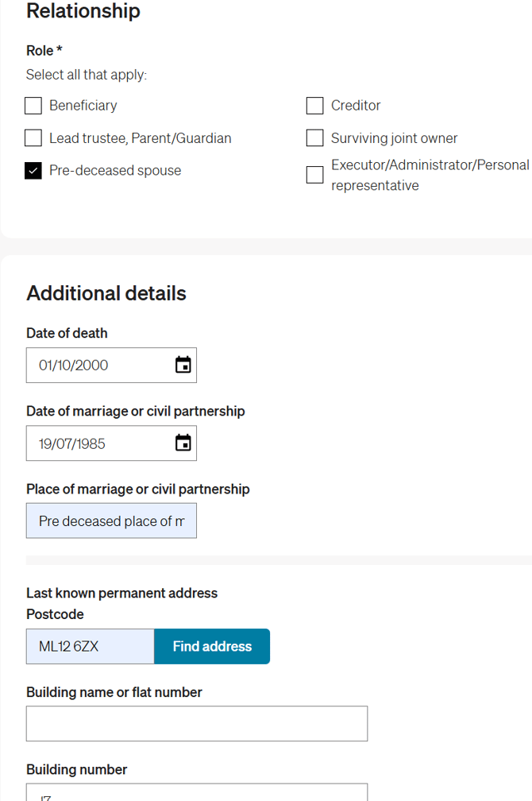Click the Lead trustee, Parent/Guardian label
Image resolution: width=532 pixels, height=801 pixels.
140,138
